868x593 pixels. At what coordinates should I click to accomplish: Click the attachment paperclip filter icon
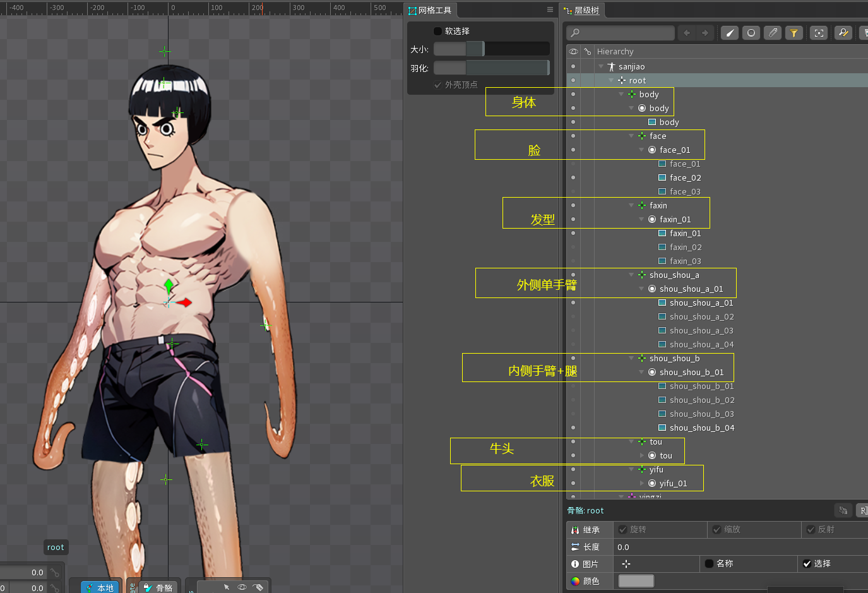point(772,33)
